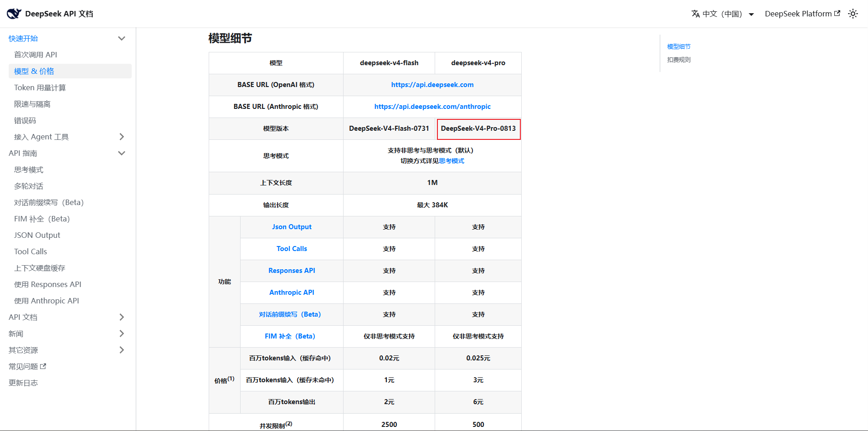Click the 模型细节 page heading
The image size is (868, 431).
230,38
